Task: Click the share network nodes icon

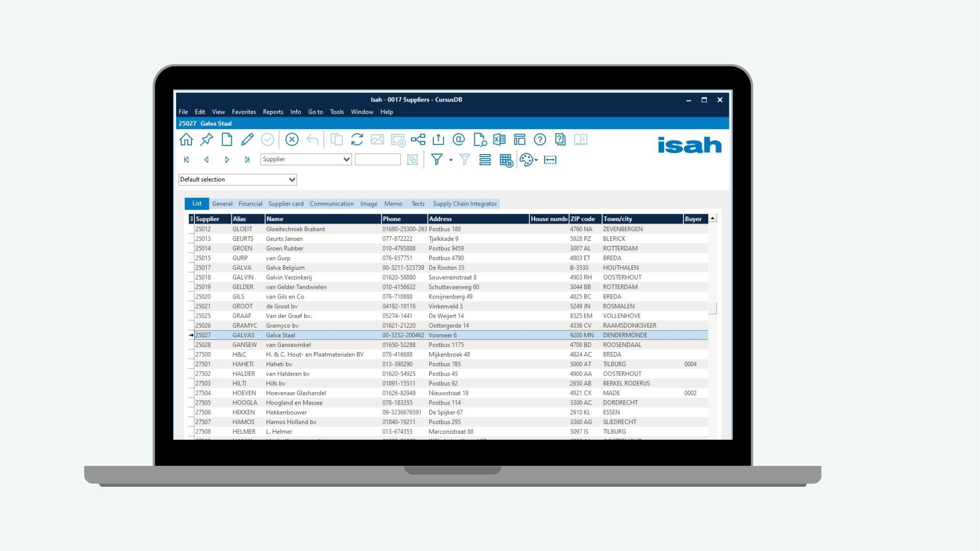Action: pos(418,139)
